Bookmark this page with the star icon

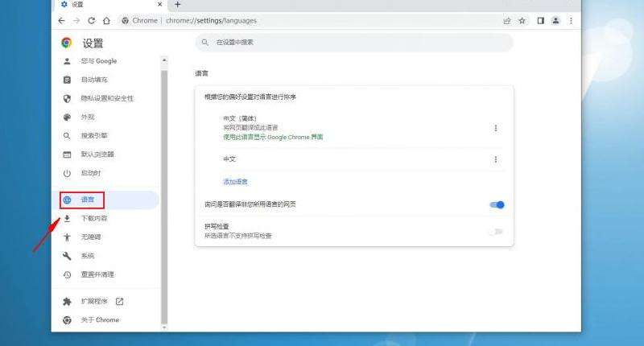tap(522, 20)
